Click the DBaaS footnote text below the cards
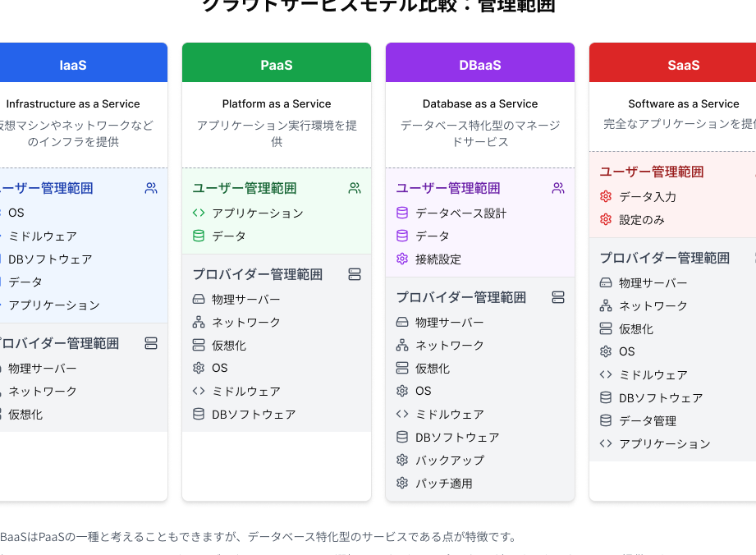 [x=259, y=537]
